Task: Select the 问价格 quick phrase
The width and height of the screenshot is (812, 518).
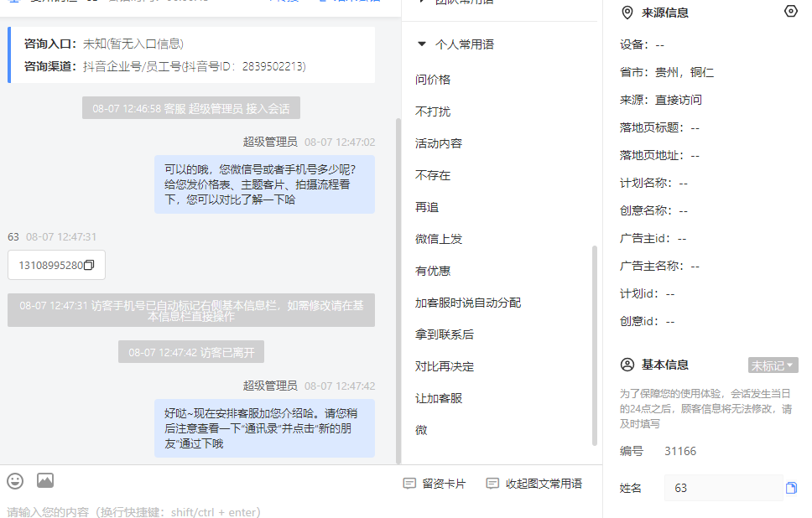Action: pyautogui.click(x=433, y=80)
